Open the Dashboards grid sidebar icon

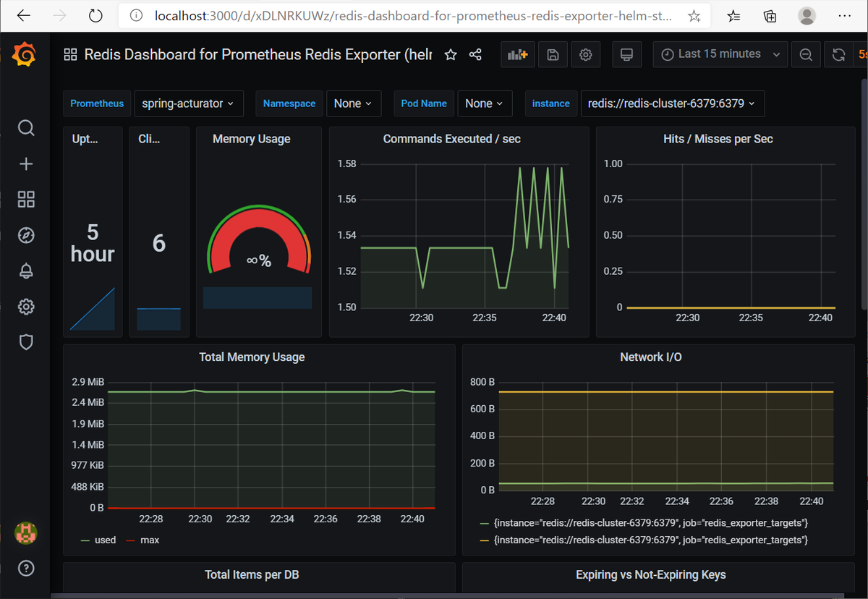click(26, 200)
